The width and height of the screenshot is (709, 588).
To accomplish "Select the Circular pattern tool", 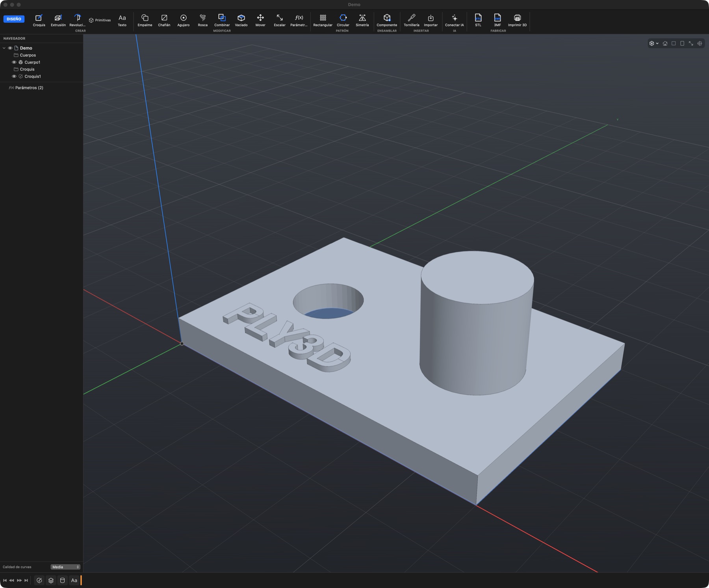I will point(343,20).
